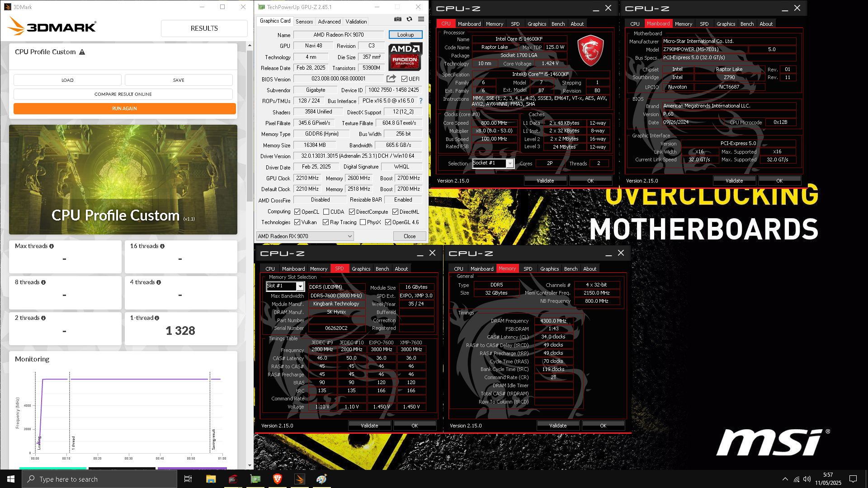The image size is (868, 488).
Task: Click the RUN AGAIN button in 3DMark
Action: 125,109
